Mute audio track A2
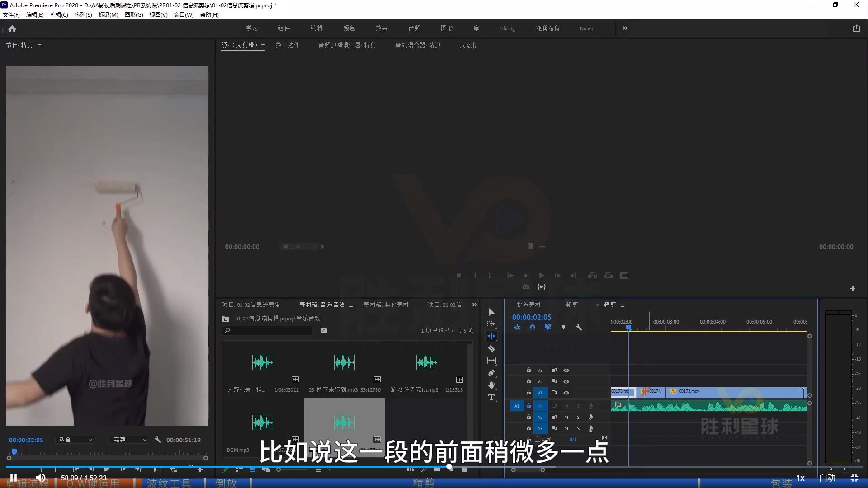Screen dimensions: 868x488 566,417
